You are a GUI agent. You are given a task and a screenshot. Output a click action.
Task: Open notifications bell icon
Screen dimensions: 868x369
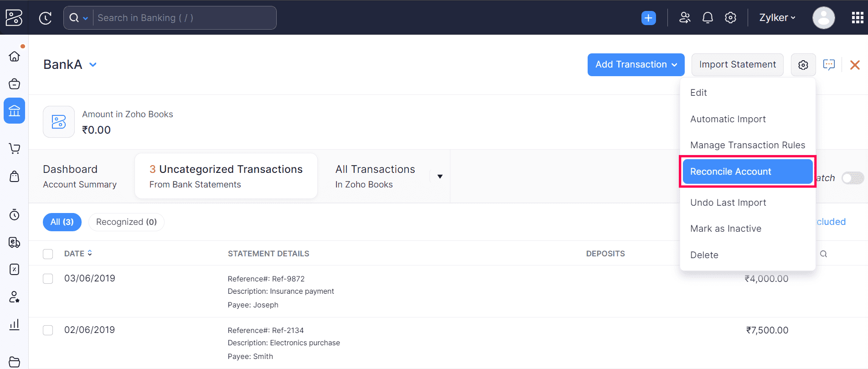[x=708, y=18]
